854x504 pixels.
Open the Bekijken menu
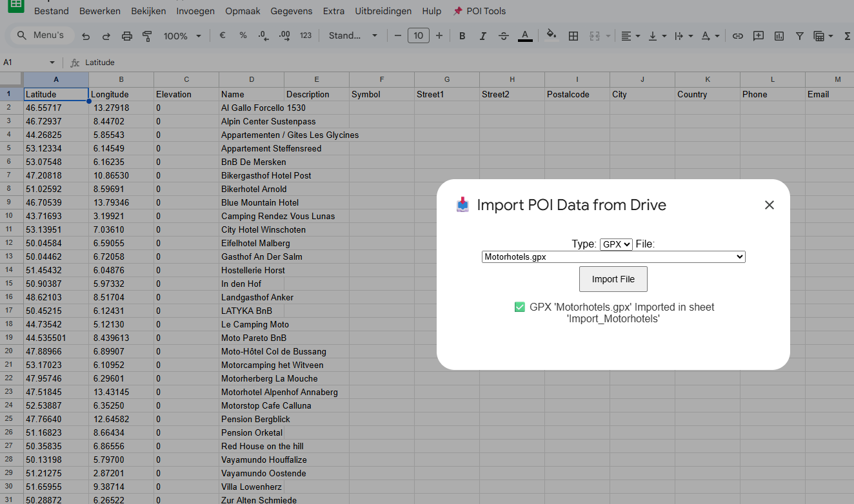click(148, 11)
